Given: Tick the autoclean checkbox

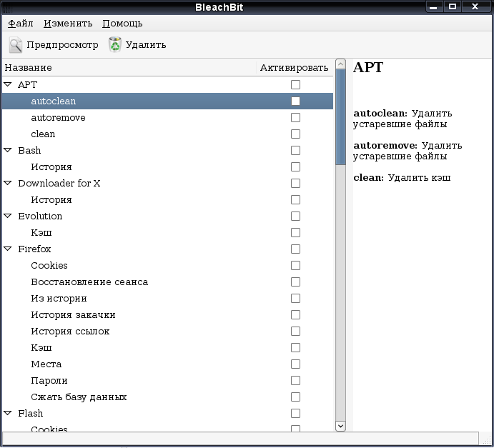Looking at the screenshot, I should tap(295, 101).
